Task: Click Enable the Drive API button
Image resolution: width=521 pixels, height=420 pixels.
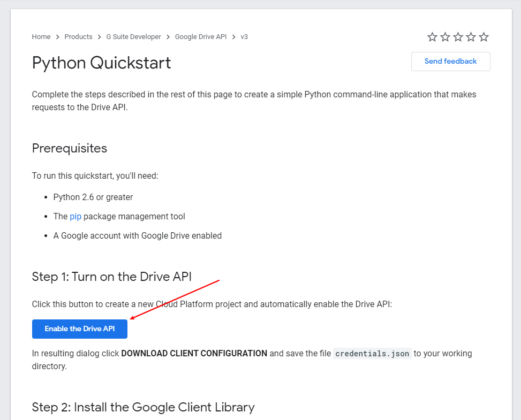Action: (x=80, y=329)
